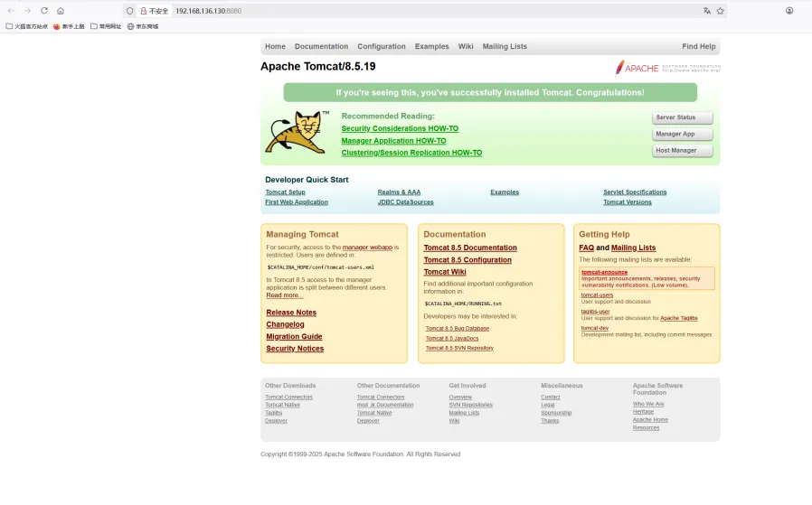
Task: Open the Firefox getting started bookmark
Action: pyautogui.click(x=69, y=26)
